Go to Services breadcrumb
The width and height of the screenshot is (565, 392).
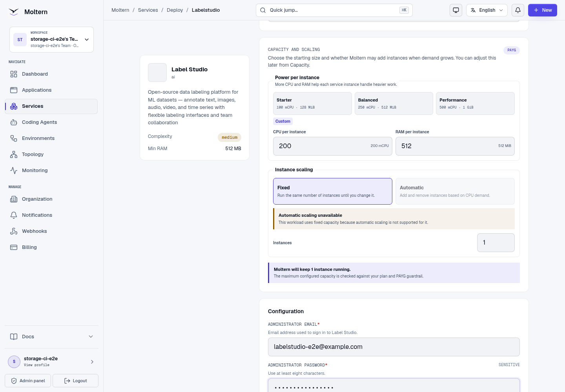tap(148, 10)
